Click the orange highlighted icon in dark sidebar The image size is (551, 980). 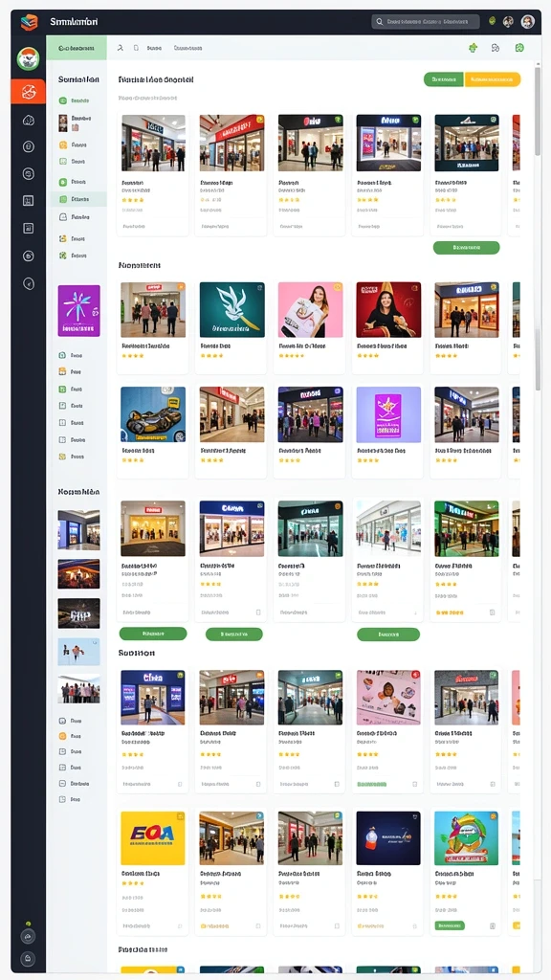[28, 92]
